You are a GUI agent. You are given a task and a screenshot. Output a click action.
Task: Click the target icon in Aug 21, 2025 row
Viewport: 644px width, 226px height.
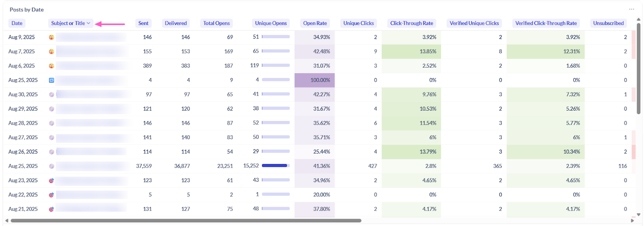[x=52, y=209]
